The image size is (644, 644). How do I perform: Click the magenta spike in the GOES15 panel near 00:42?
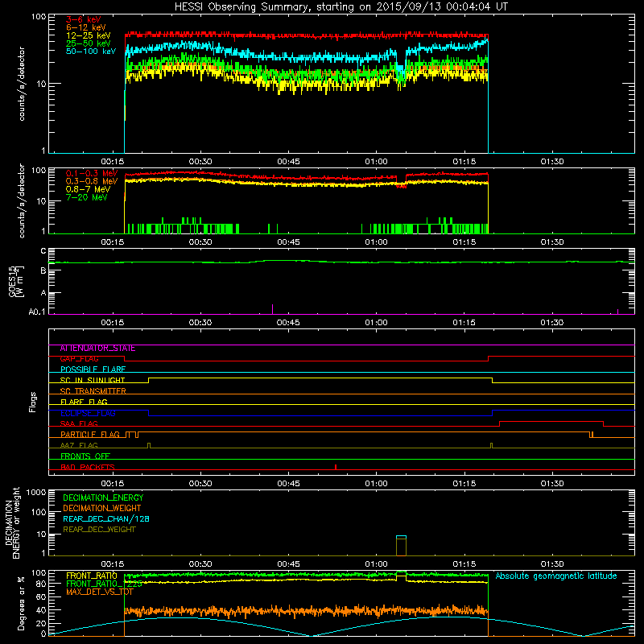tap(273, 309)
